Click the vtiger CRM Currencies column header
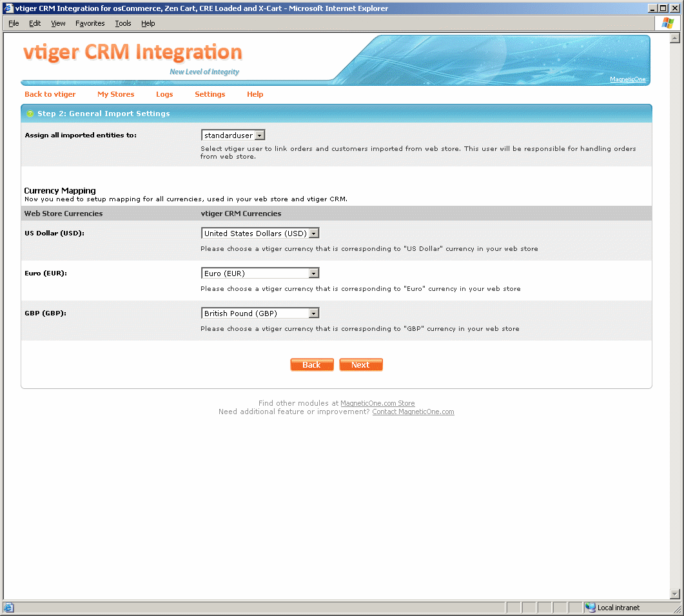This screenshot has width=684, height=616. [x=241, y=214]
